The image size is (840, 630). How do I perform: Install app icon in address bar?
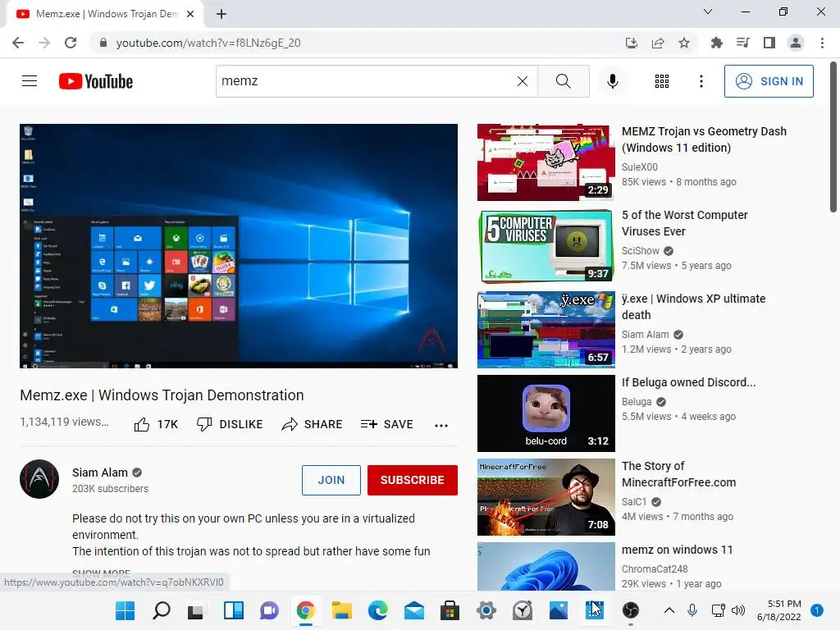(x=632, y=43)
